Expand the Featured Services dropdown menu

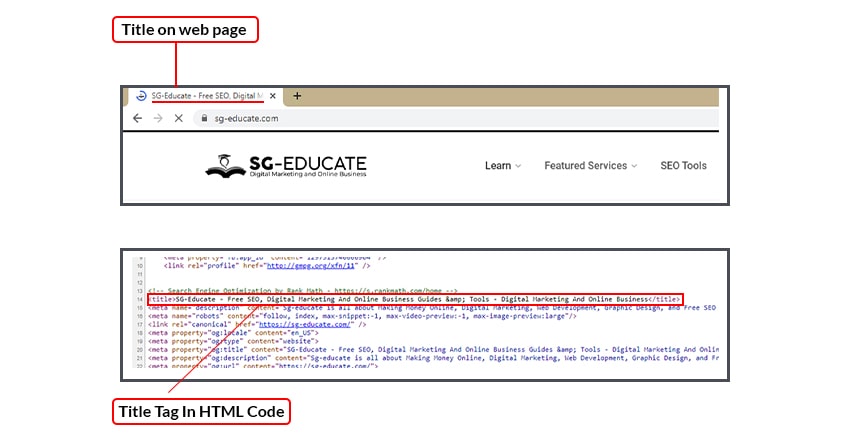[590, 166]
